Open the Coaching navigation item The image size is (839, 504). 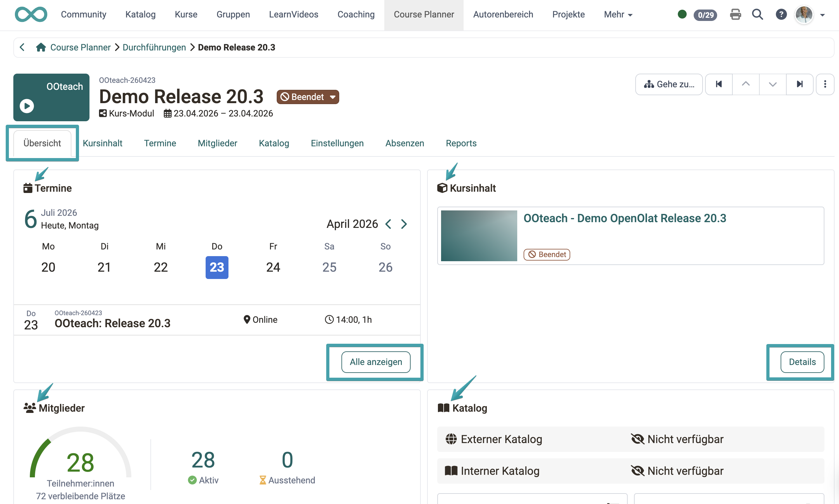[356, 15]
